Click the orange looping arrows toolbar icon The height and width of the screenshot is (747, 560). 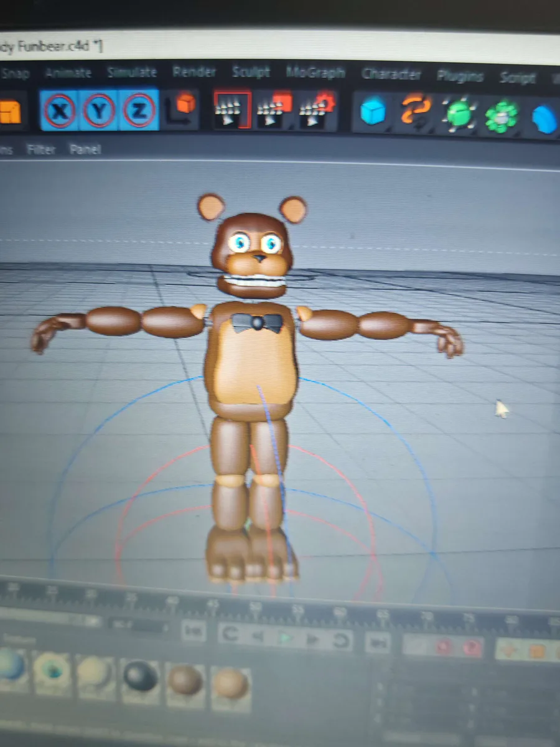415,112
